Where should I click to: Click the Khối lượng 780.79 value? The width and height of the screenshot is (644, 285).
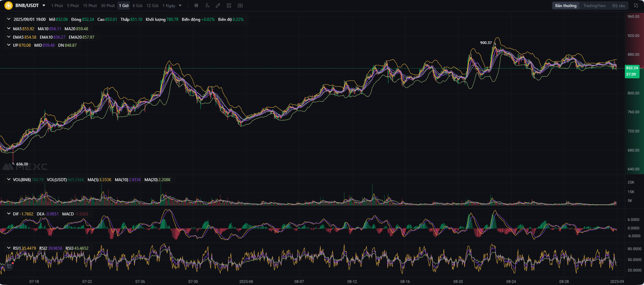162,19
